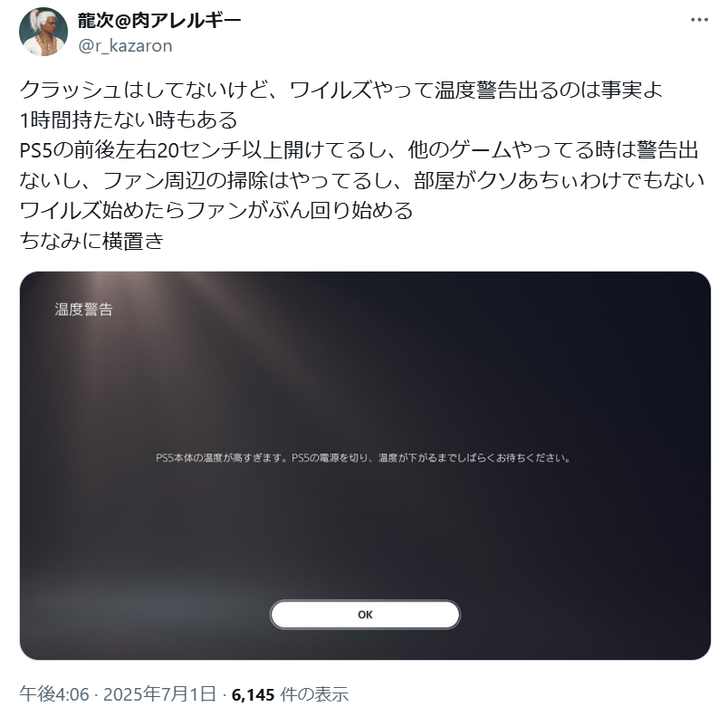Screen dimensions: 728x726
Task: Click the dot separator before 6,145
Action: 225,695
